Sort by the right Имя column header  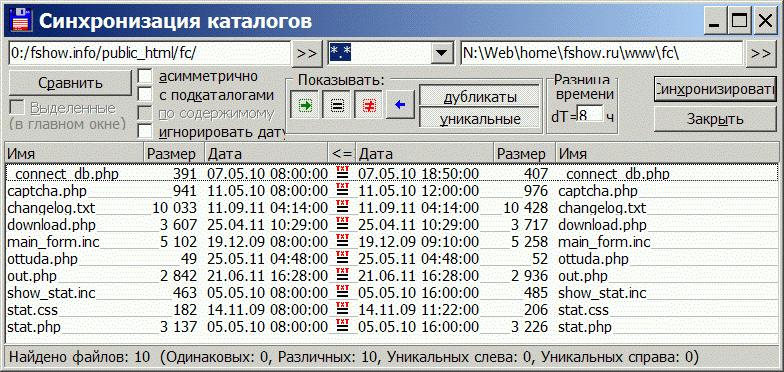pos(667,153)
